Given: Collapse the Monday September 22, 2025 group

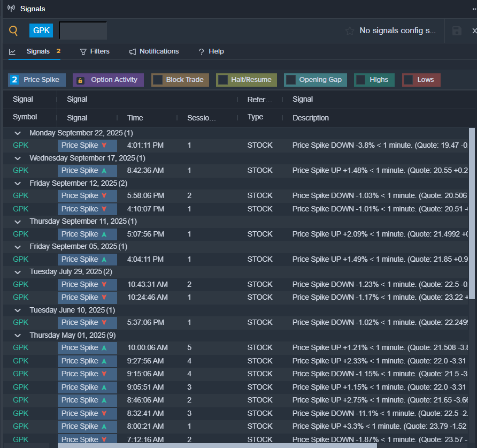Looking at the screenshot, I should point(18,133).
